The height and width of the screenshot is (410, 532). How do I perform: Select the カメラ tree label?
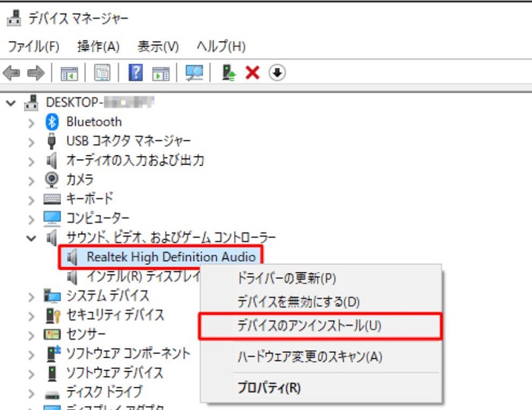point(80,179)
